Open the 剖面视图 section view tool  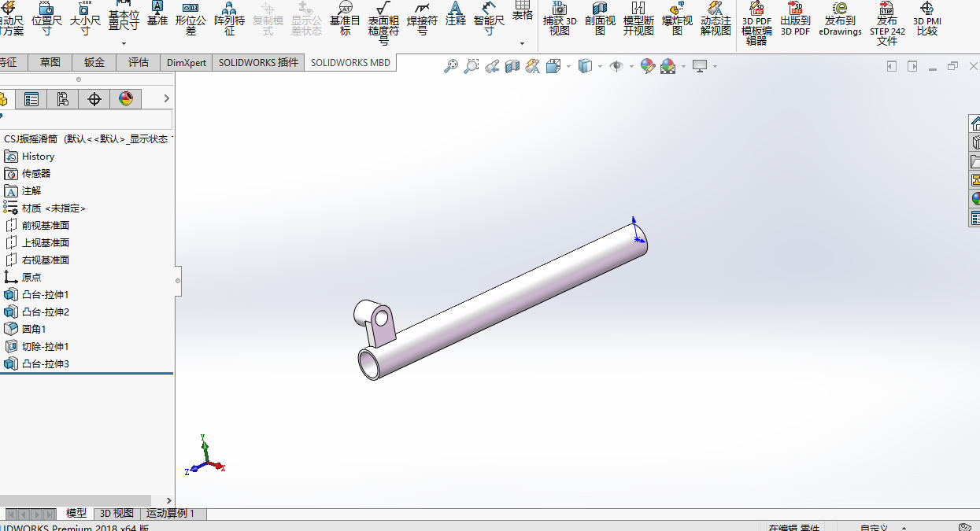pyautogui.click(x=600, y=19)
